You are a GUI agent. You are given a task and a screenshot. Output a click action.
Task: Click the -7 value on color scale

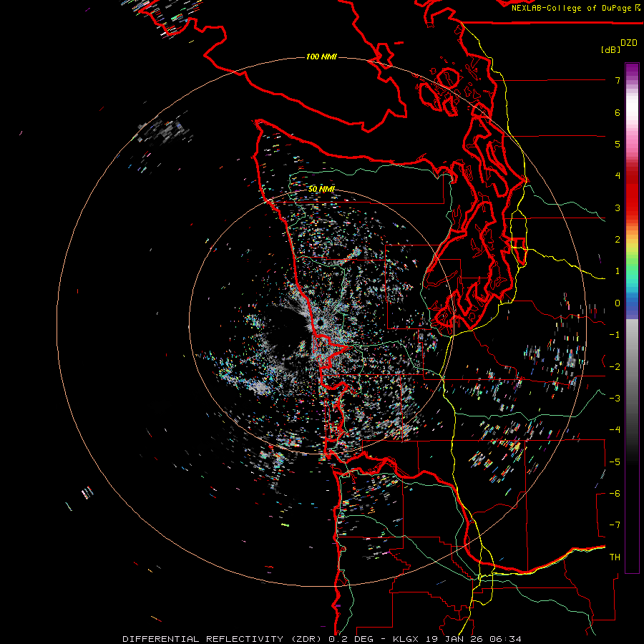(615, 525)
